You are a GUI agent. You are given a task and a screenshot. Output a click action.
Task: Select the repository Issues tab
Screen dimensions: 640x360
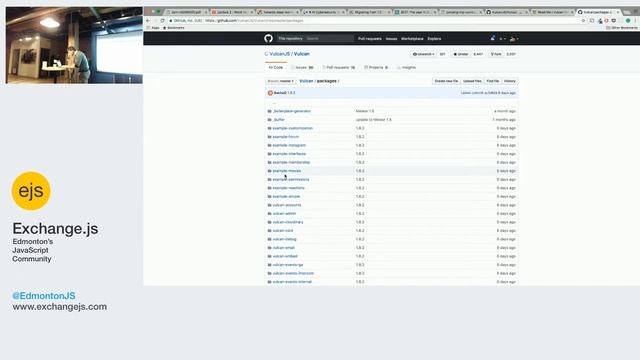coord(302,67)
